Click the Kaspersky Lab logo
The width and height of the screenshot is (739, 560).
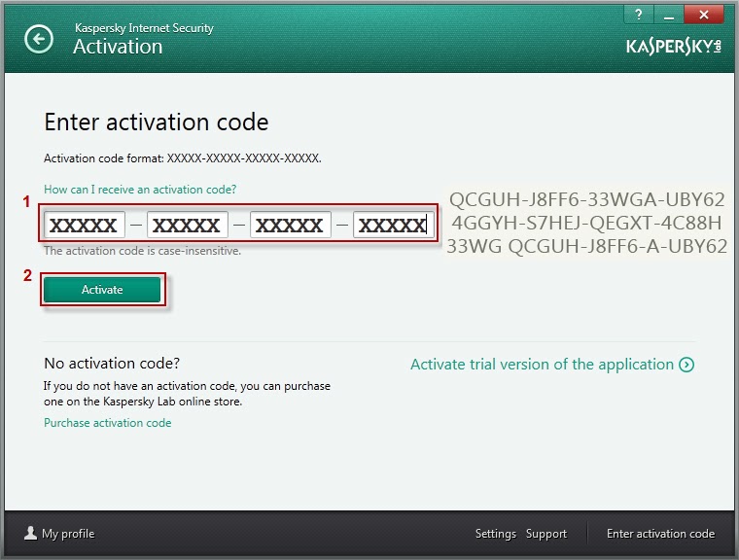click(x=674, y=47)
